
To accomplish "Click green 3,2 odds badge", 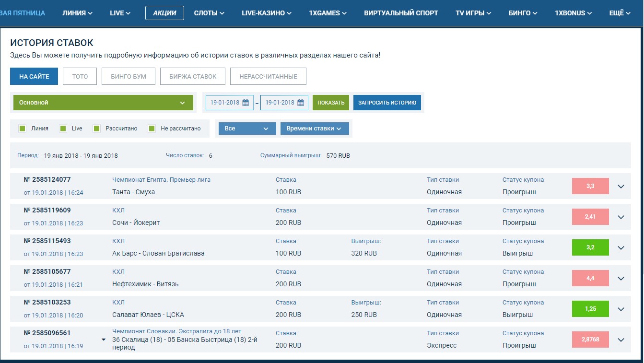I will pyautogui.click(x=590, y=247).
